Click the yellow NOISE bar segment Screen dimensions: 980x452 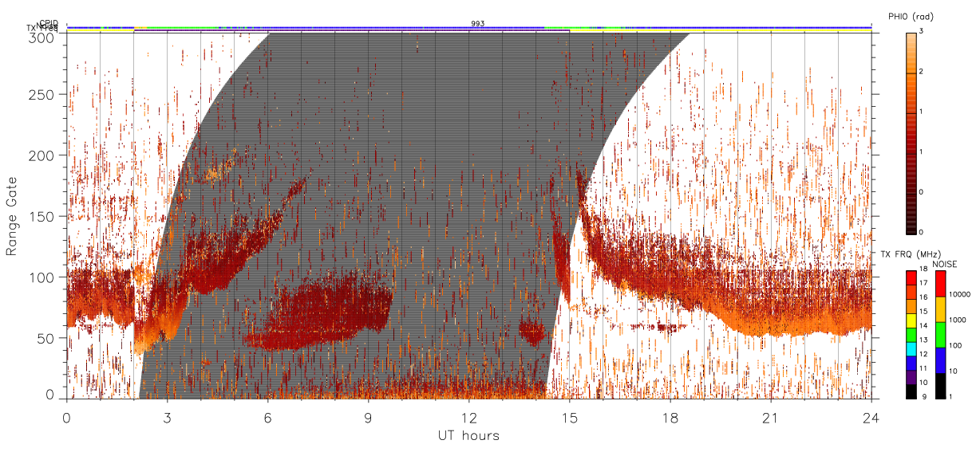pos(941,309)
